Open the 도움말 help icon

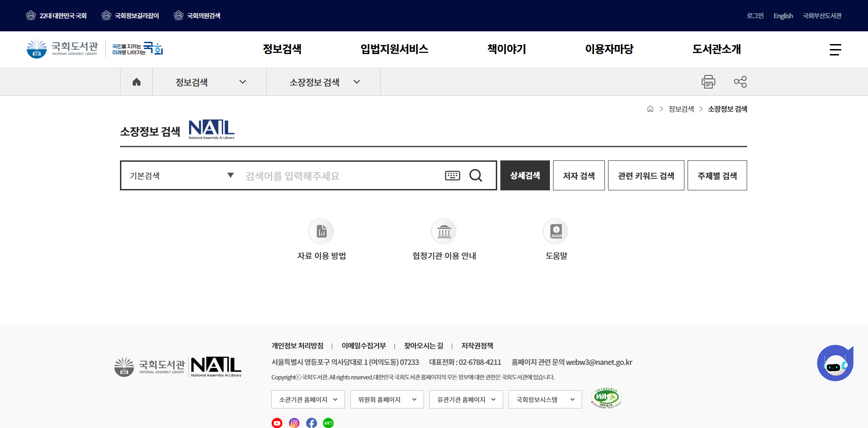pyautogui.click(x=556, y=231)
